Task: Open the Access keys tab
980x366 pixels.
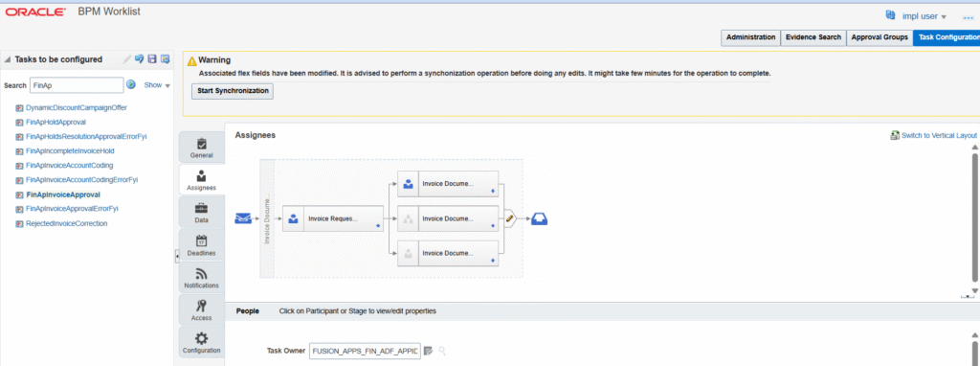Action: [x=201, y=310]
